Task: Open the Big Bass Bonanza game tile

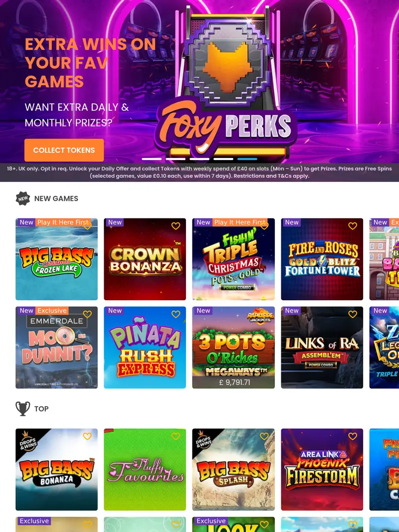Action: (56, 469)
